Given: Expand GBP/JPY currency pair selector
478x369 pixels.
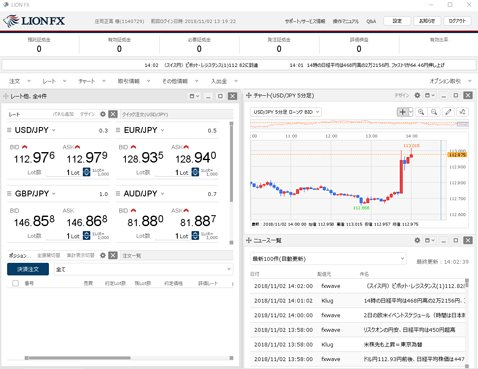Looking at the screenshot, I should tap(54, 193).
